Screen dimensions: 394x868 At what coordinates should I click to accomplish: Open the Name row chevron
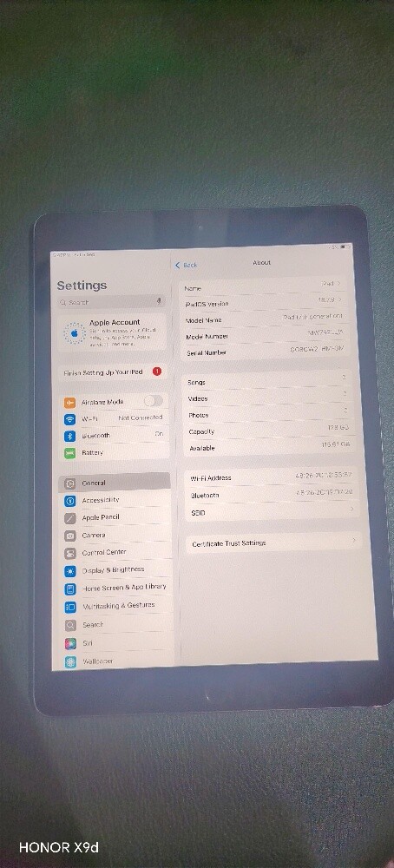click(339, 284)
